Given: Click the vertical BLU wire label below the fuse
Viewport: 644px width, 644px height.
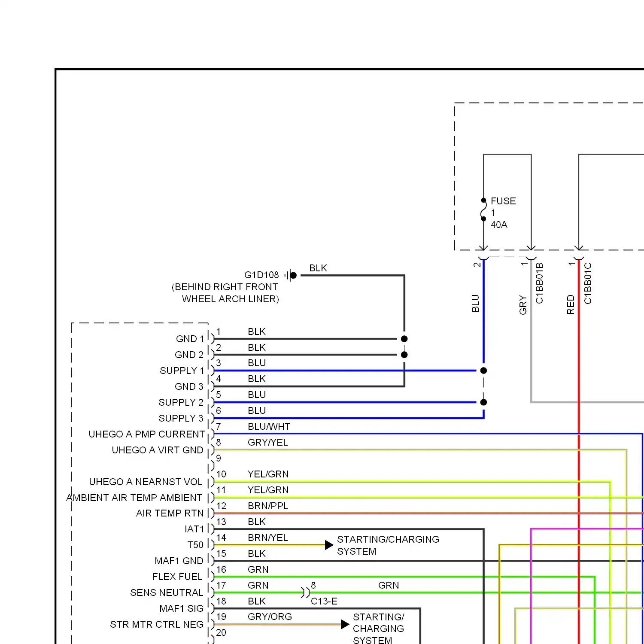Looking at the screenshot, I should click(x=475, y=303).
